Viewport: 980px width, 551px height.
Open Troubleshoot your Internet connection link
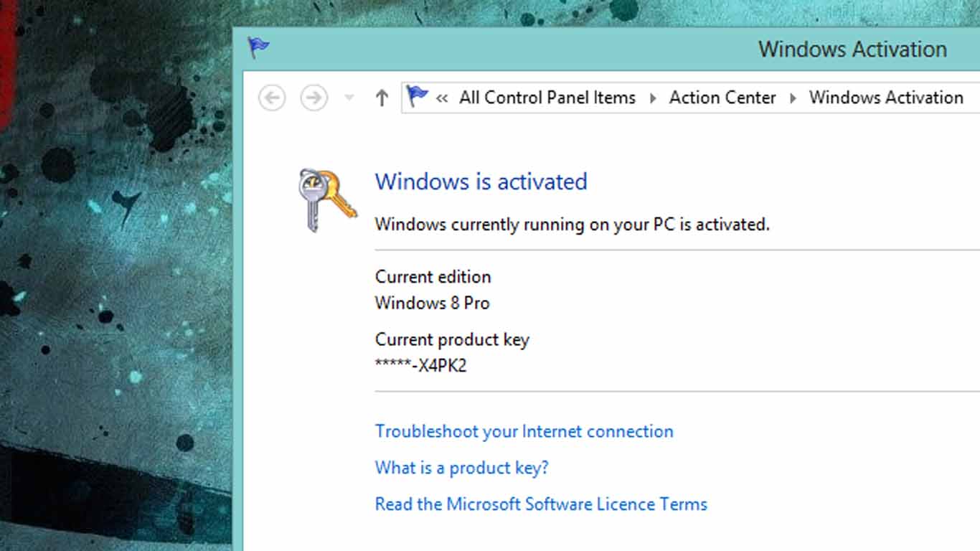(524, 431)
